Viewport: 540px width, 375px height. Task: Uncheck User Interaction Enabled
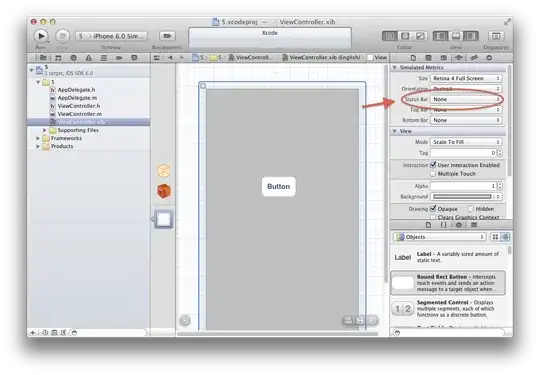[x=433, y=165]
